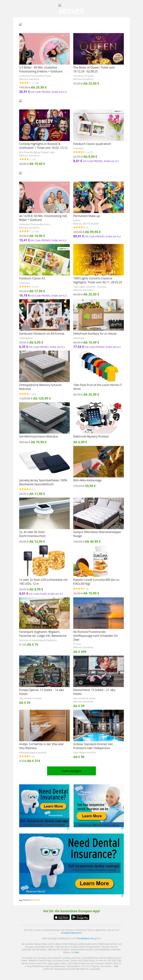Viewport: 143px width, 980px height.
Task: Click the broken image icon above the first deals row
Action: pos(20,24)
